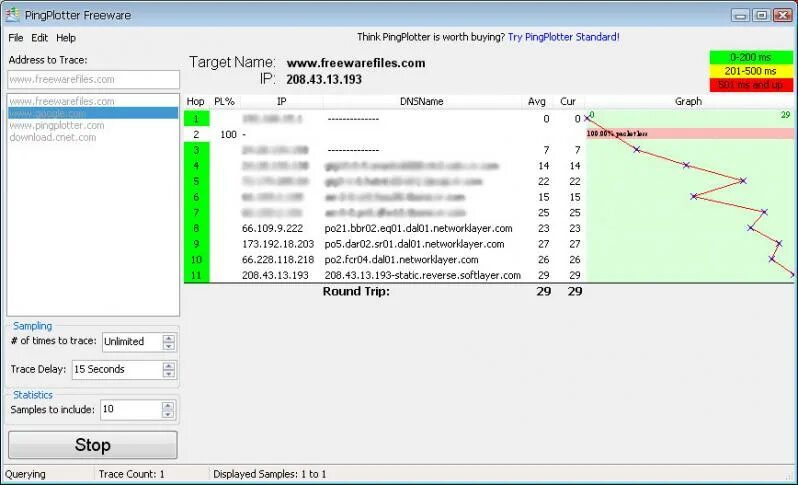Select hop 11 IP 208.43.13.193
The image size is (798, 485).
pyautogui.click(x=275, y=275)
